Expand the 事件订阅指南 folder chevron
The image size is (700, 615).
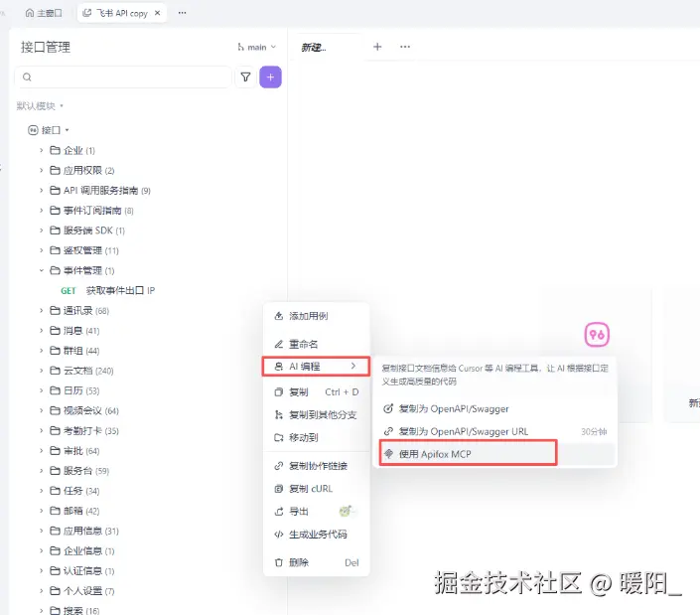tap(41, 211)
